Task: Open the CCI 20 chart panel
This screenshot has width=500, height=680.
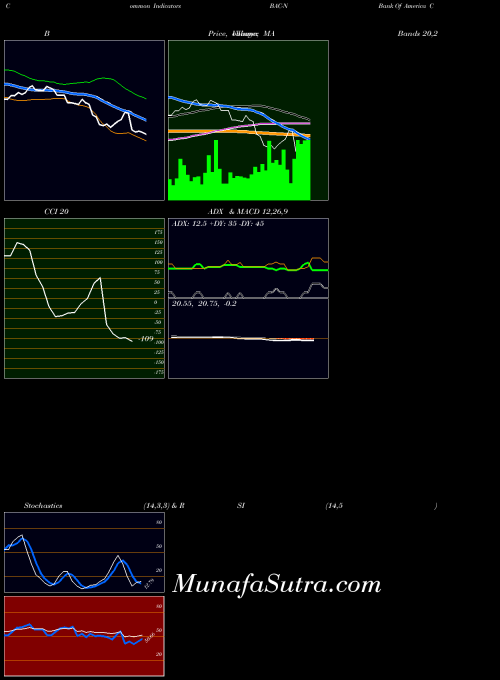Action: (85, 298)
